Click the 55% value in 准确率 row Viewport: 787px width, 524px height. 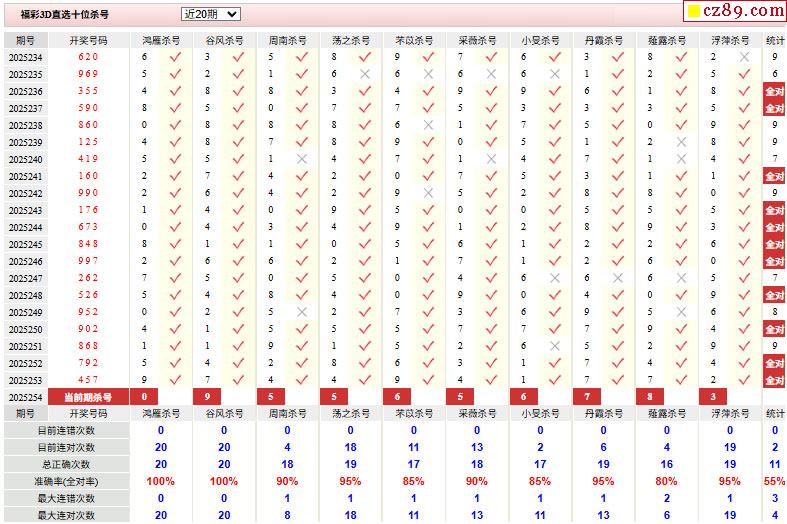[x=774, y=481]
